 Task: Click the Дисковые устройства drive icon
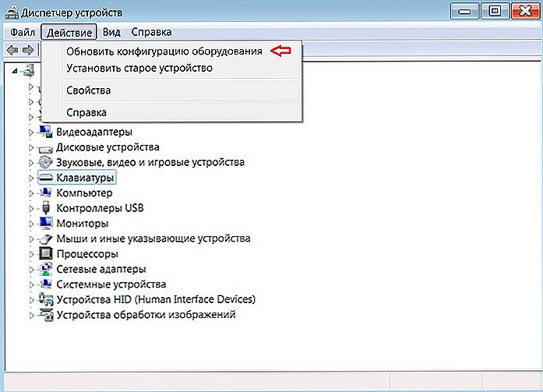tap(45, 149)
